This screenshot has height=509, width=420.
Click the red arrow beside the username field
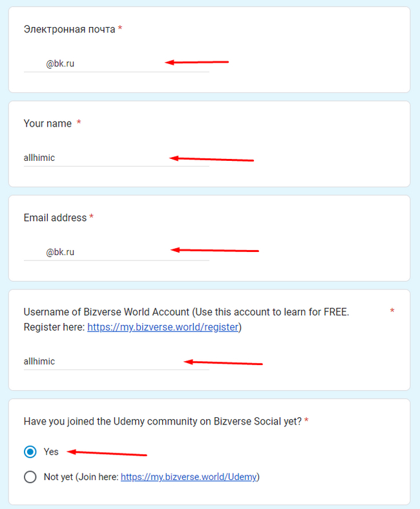click(224, 362)
